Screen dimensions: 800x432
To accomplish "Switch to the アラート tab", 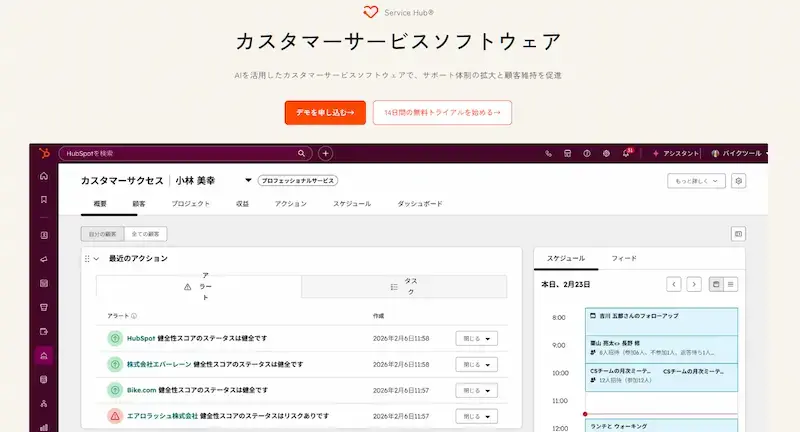I will (x=198, y=287).
